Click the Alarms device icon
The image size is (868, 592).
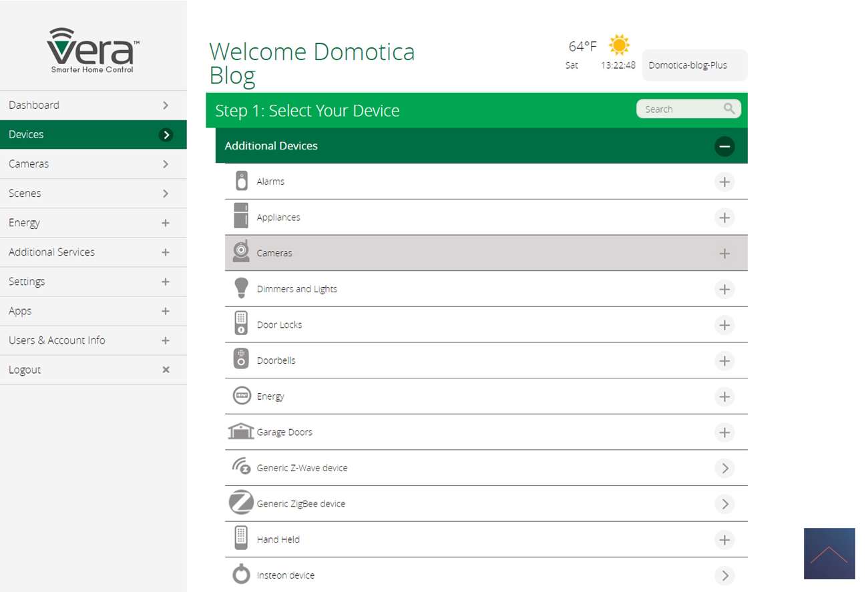click(x=241, y=181)
